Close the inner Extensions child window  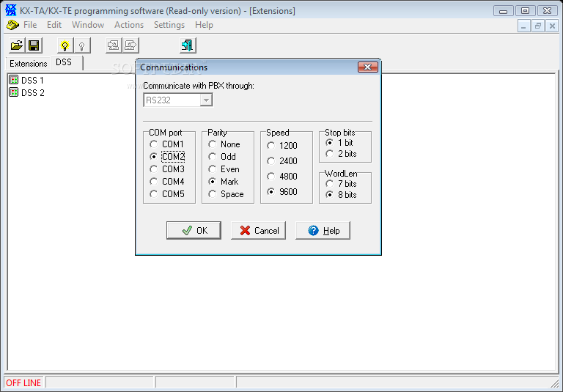coord(552,26)
